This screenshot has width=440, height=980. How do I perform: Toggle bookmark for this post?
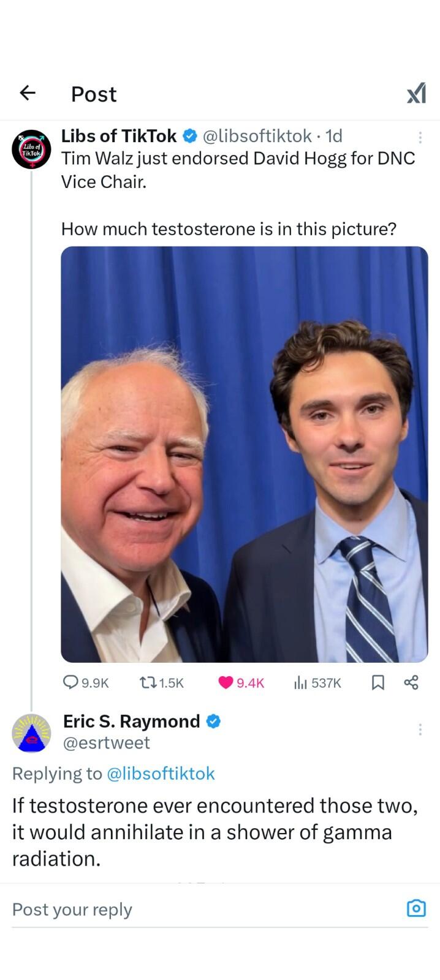[x=378, y=682]
